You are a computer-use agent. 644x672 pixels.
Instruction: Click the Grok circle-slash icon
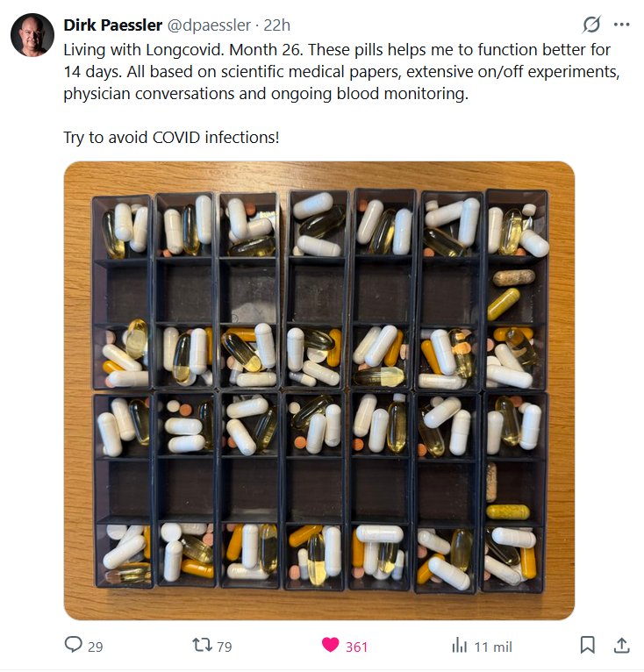click(591, 25)
